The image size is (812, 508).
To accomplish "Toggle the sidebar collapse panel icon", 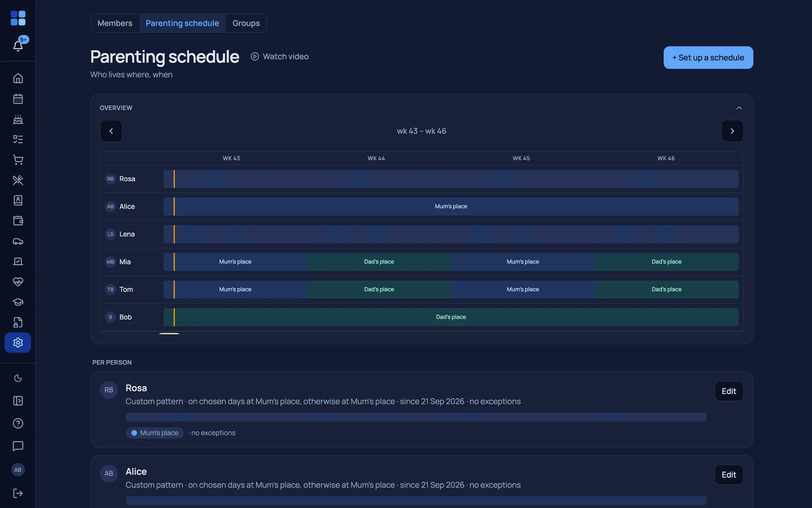I will (x=18, y=401).
